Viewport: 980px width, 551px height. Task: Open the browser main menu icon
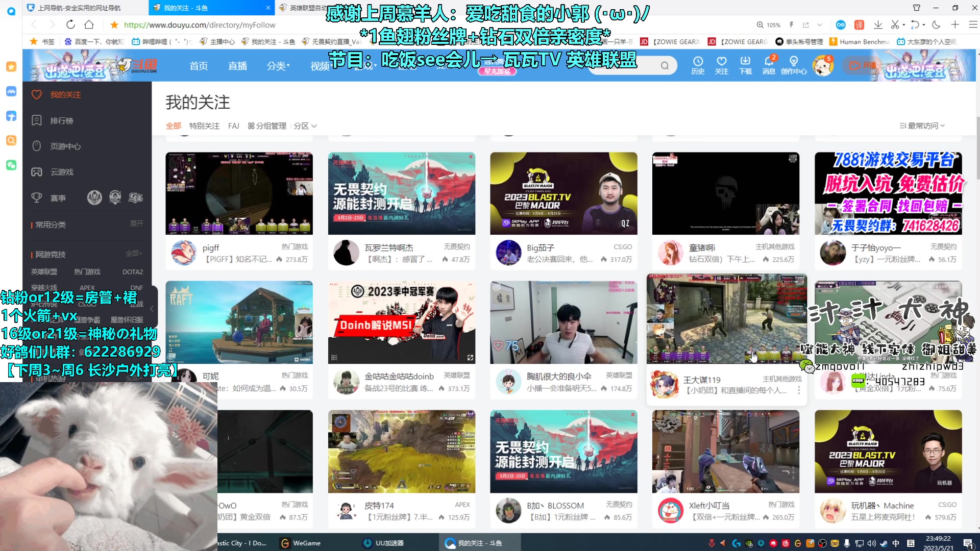coord(973,24)
